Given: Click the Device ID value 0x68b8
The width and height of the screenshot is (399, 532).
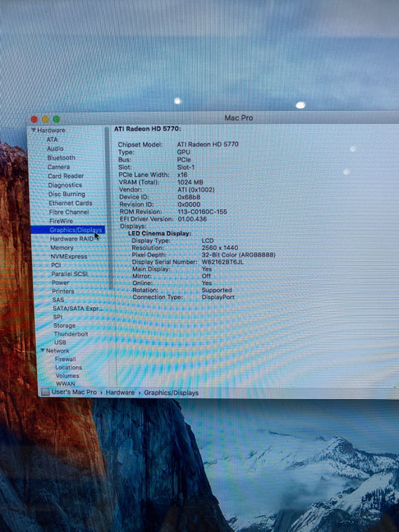Looking at the screenshot, I should click(x=189, y=197).
